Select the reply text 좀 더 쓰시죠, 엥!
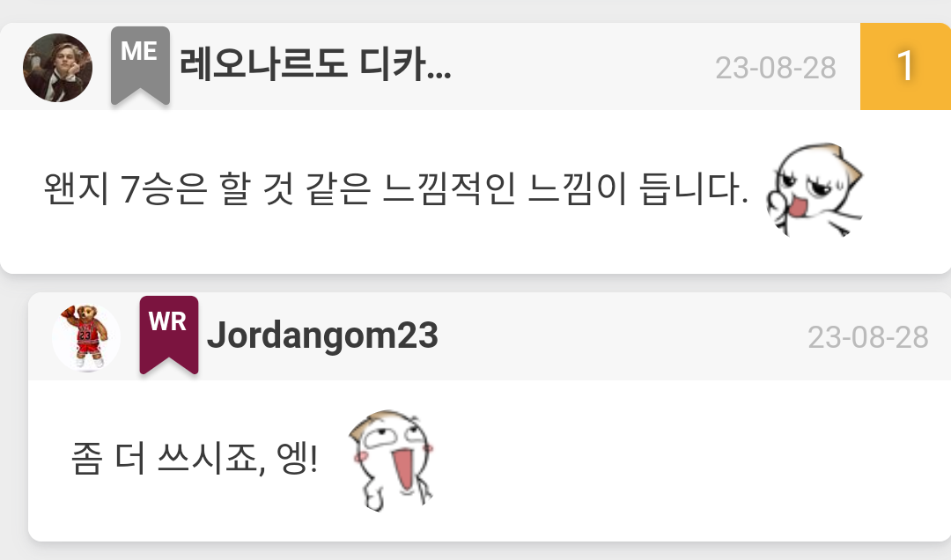The image size is (951, 560). tap(195, 458)
